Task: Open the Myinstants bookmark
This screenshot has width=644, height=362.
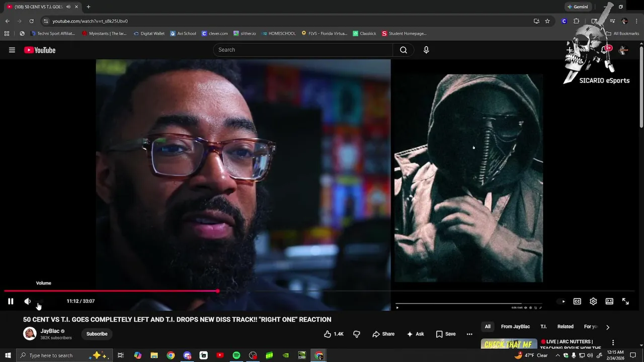Action: pos(104,34)
